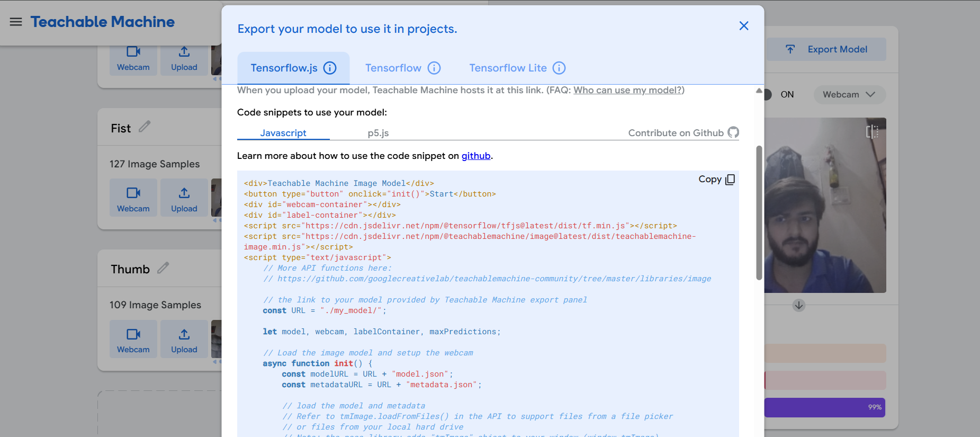Click the pink prediction bar
980x437 pixels.
(825, 380)
